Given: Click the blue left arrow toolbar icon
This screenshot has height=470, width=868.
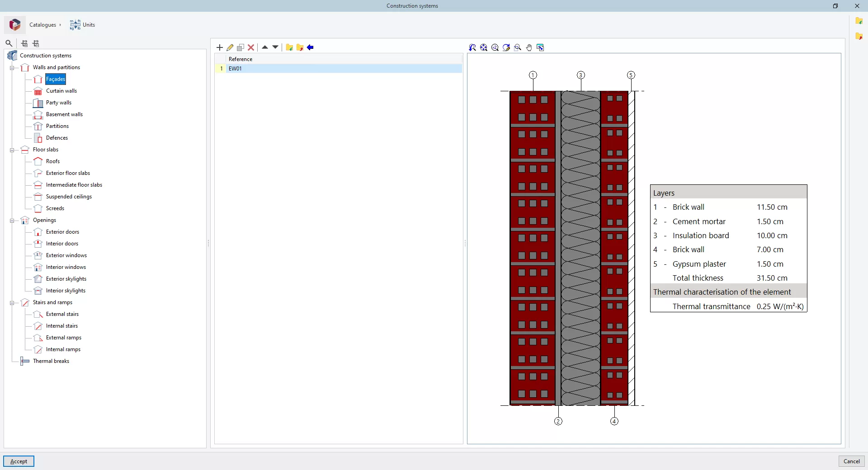Looking at the screenshot, I should pos(310,47).
